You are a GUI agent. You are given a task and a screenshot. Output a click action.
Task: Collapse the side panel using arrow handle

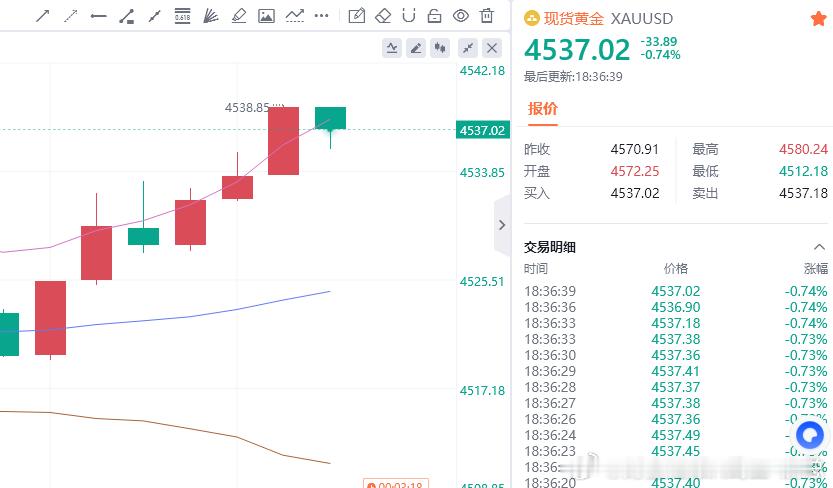coord(502,225)
